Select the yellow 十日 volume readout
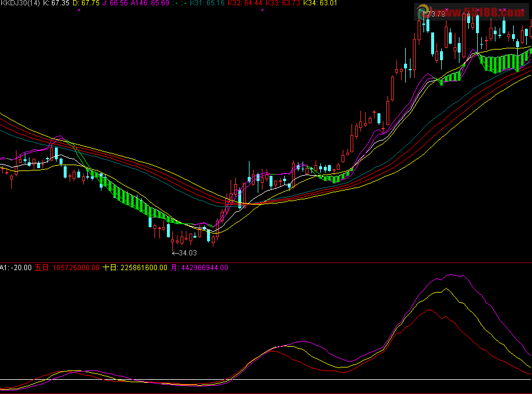532x394 pixels. [x=135, y=268]
